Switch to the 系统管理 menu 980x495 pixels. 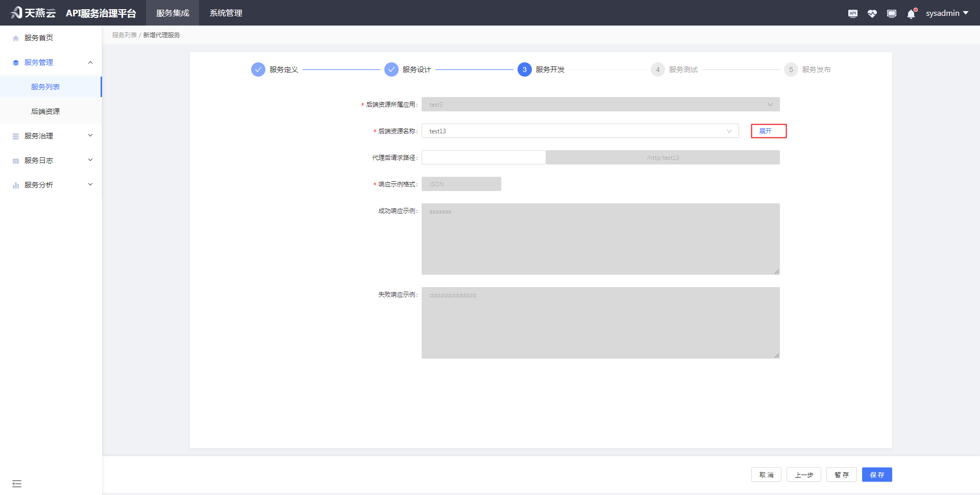point(225,13)
